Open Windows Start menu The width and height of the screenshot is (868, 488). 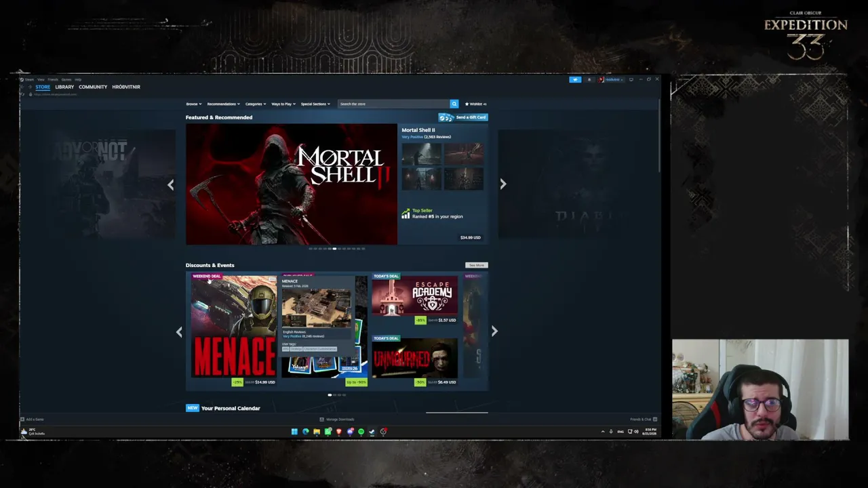pyautogui.click(x=294, y=432)
